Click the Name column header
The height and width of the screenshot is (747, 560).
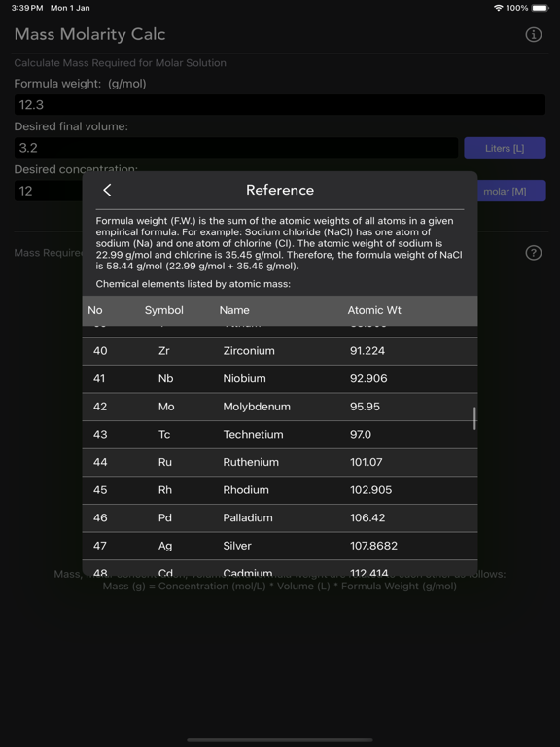click(234, 310)
